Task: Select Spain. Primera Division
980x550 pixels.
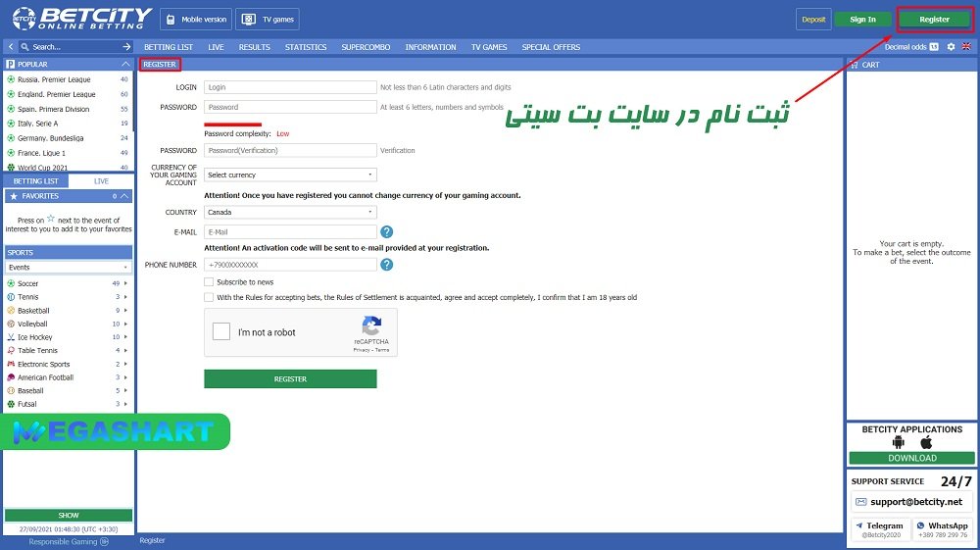Action: [68, 109]
